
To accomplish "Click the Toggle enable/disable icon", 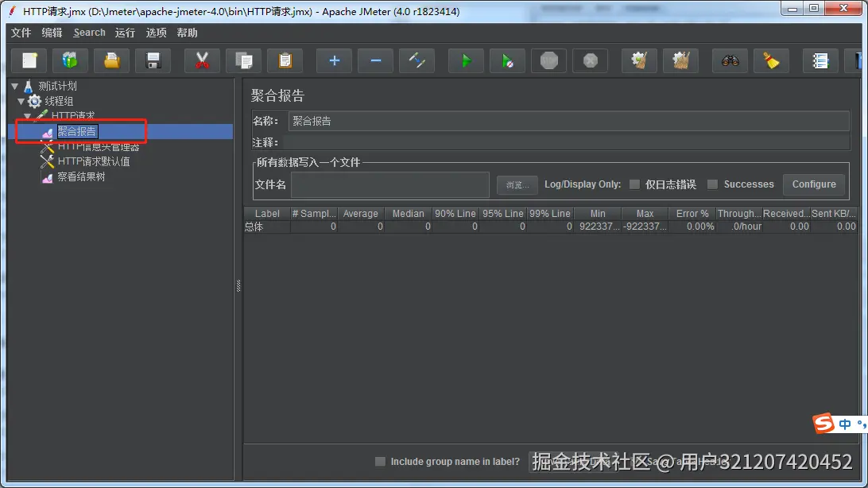I will pos(417,60).
